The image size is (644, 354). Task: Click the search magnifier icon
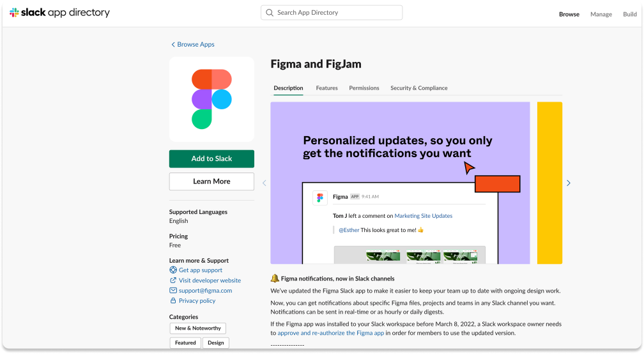[x=270, y=13]
